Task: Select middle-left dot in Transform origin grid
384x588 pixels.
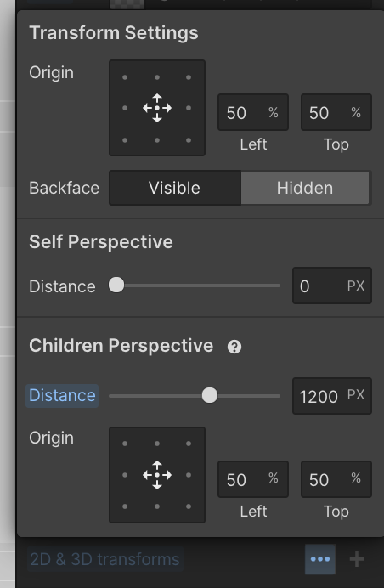Action: tap(125, 108)
